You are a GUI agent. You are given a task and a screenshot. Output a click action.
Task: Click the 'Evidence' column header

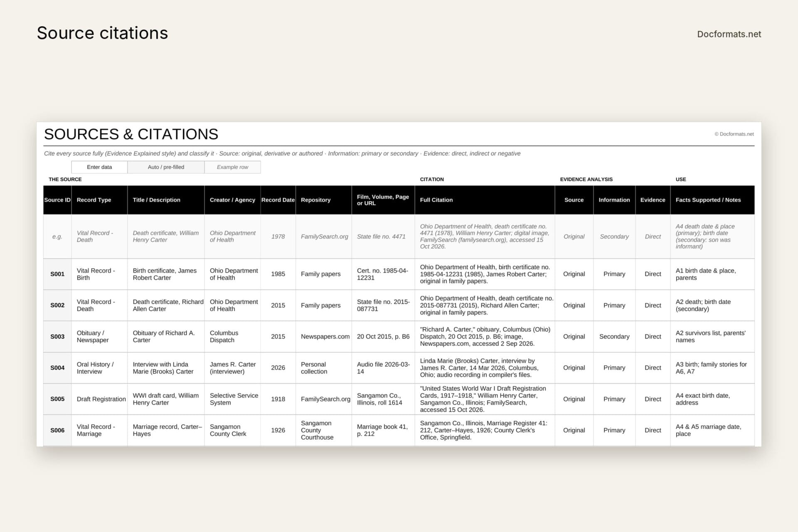(x=653, y=200)
